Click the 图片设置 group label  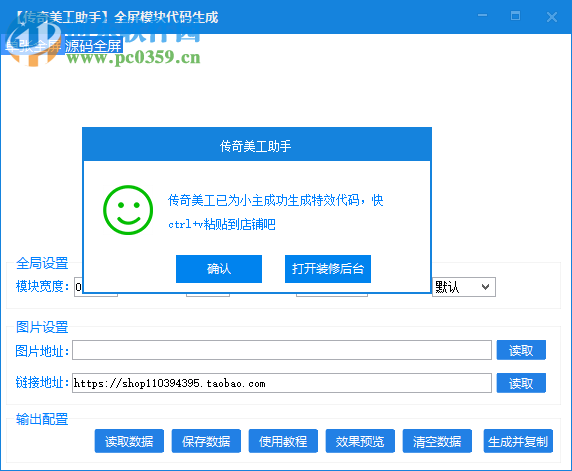click(42, 327)
